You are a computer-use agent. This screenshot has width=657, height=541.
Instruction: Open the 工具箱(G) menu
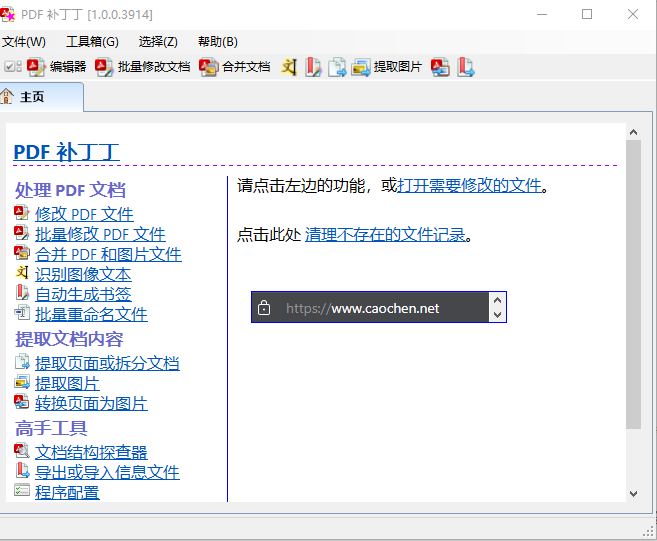coord(92,42)
